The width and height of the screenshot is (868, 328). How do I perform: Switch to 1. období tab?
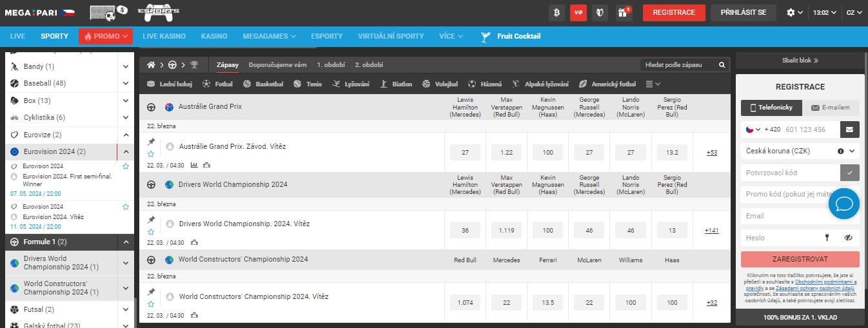point(331,65)
